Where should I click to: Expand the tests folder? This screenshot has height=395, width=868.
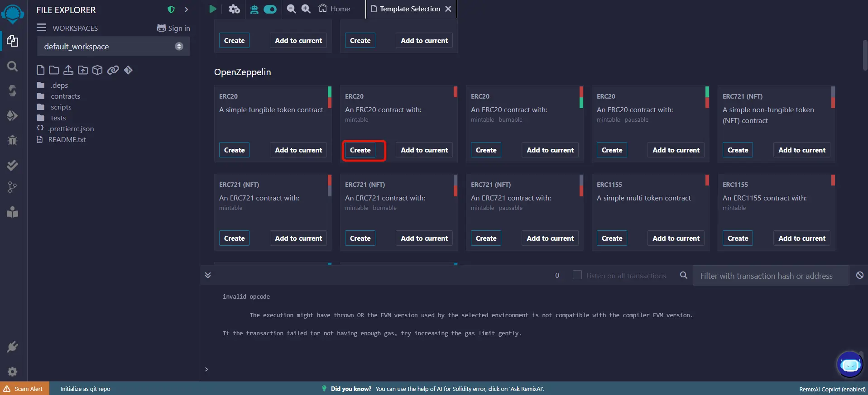[58, 118]
